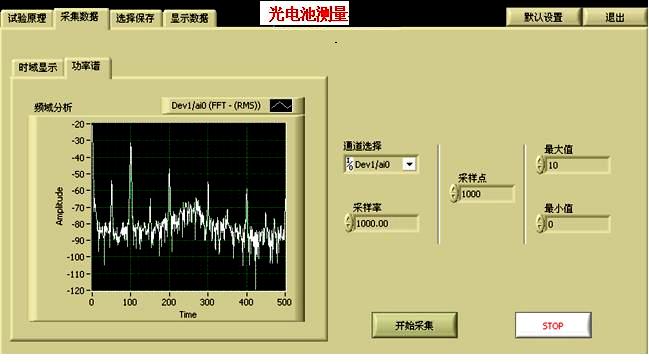This screenshot has width=649, height=363.
Task: Click the 退出 button
Action: coord(615,17)
